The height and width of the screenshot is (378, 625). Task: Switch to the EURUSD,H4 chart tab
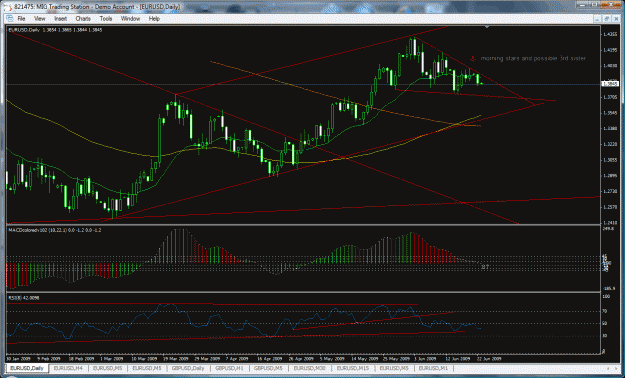pos(68,368)
